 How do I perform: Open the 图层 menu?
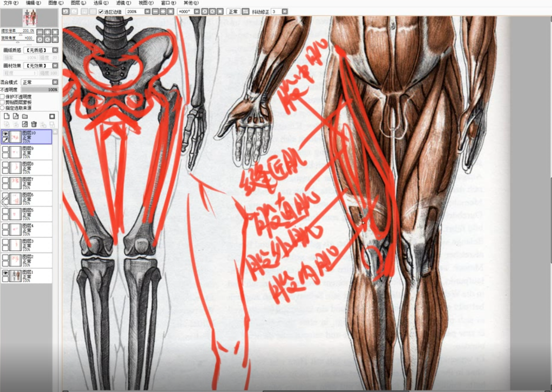[78, 3]
